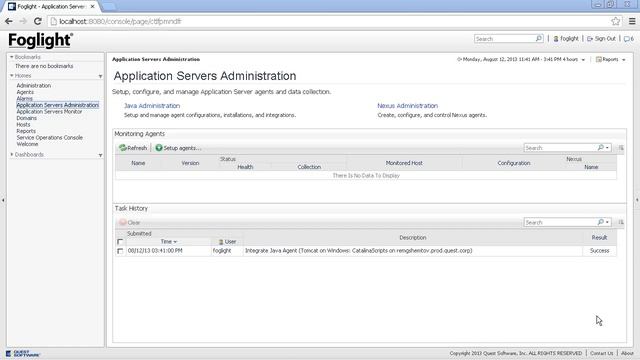
Task: Open the time range dropdown
Action: click(x=583, y=60)
